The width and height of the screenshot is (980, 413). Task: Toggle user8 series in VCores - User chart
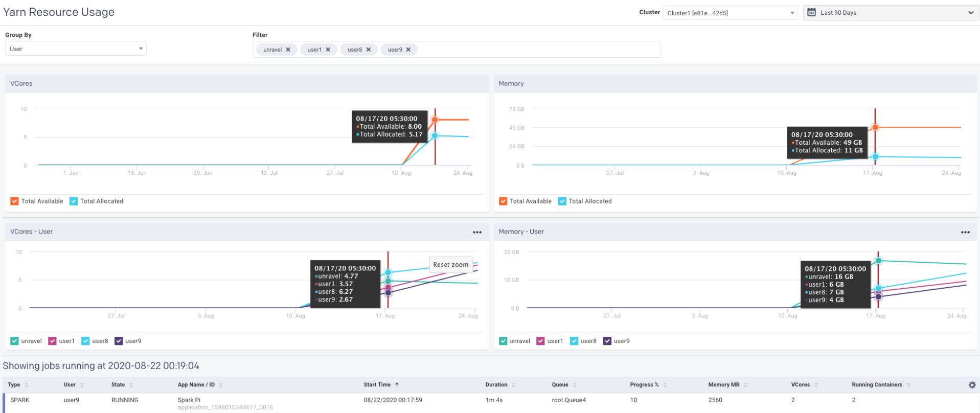[x=85, y=341]
